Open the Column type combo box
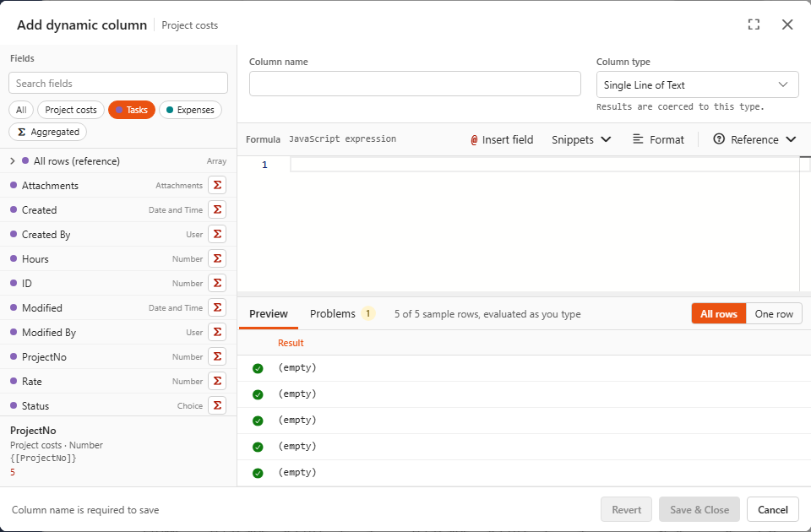The height and width of the screenshot is (532, 811). 697,84
